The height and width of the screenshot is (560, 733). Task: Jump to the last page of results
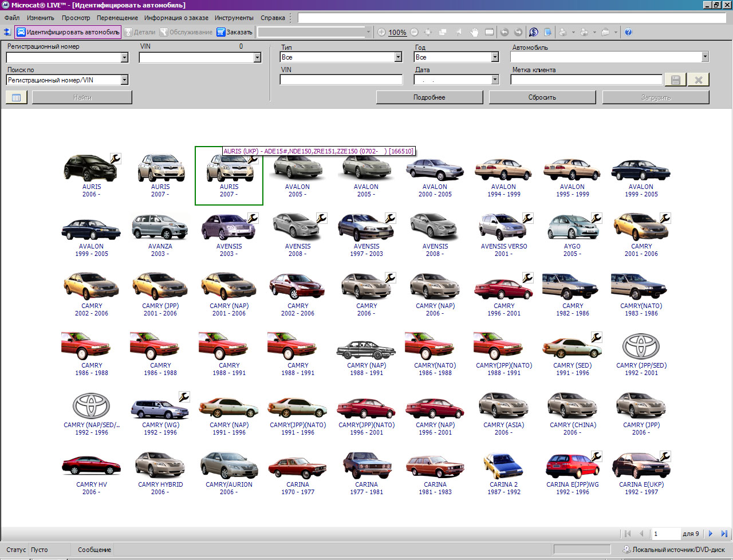pos(724,534)
